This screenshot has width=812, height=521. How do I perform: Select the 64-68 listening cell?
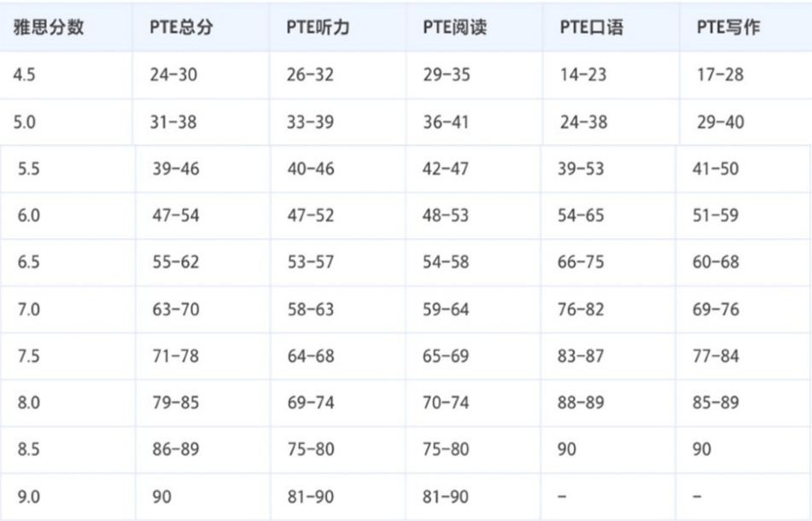[x=311, y=355]
